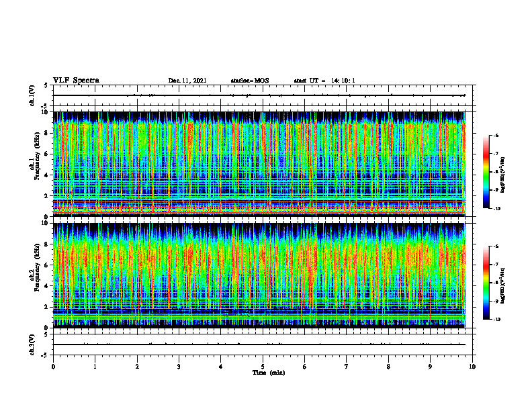Click the ch.2 color bar log(PSD) units label
This screenshot has height=411, width=532.
[503, 285]
